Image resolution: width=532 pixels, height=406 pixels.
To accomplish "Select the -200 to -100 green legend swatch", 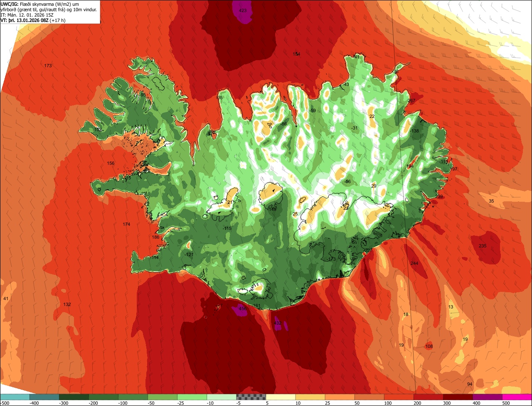I will pos(103,397).
